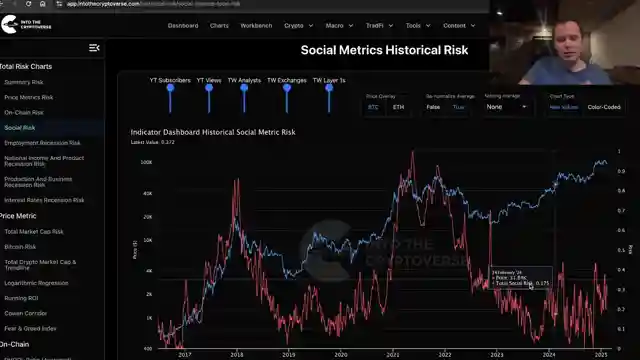Open Interest Rates Recession Risk chart

pyautogui.click(x=44, y=200)
